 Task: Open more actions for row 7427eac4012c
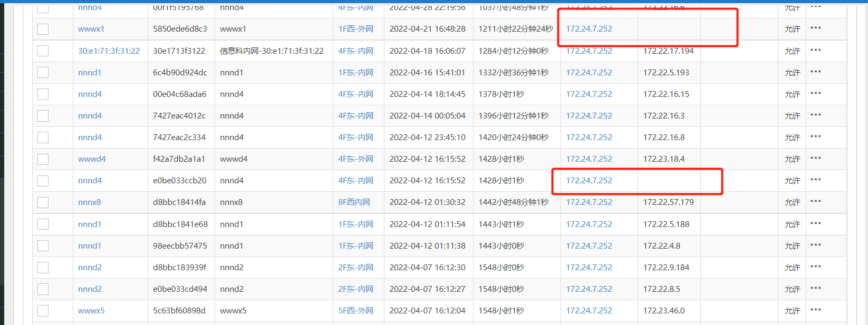(816, 115)
